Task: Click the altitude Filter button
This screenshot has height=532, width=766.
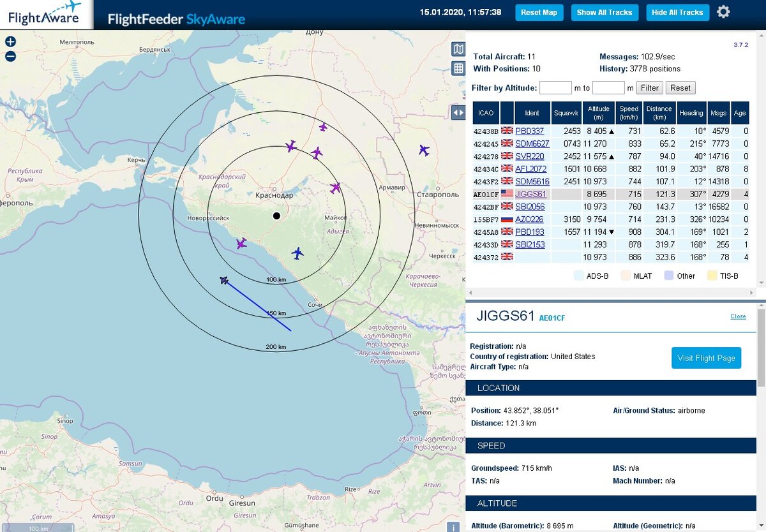Action: 649,88
